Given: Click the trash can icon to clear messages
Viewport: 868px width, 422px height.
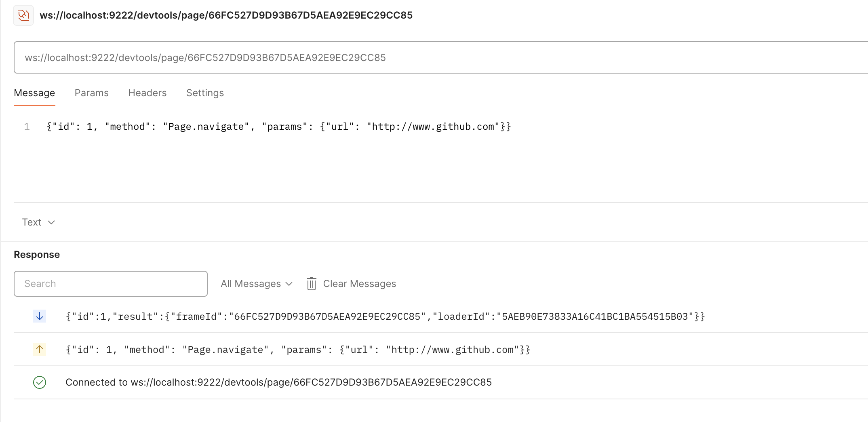Looking at the screenshot, I should click(311, 284).
